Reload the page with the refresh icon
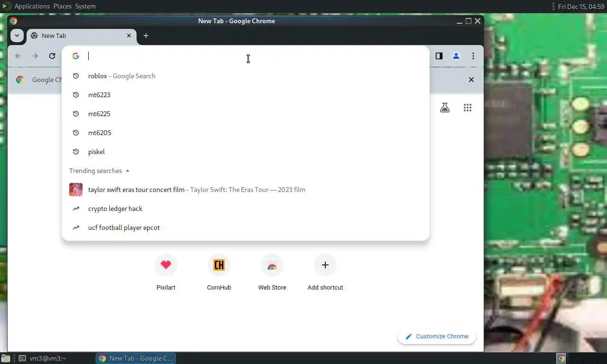Viewport: 607px width, 364px height. point(52,56)
